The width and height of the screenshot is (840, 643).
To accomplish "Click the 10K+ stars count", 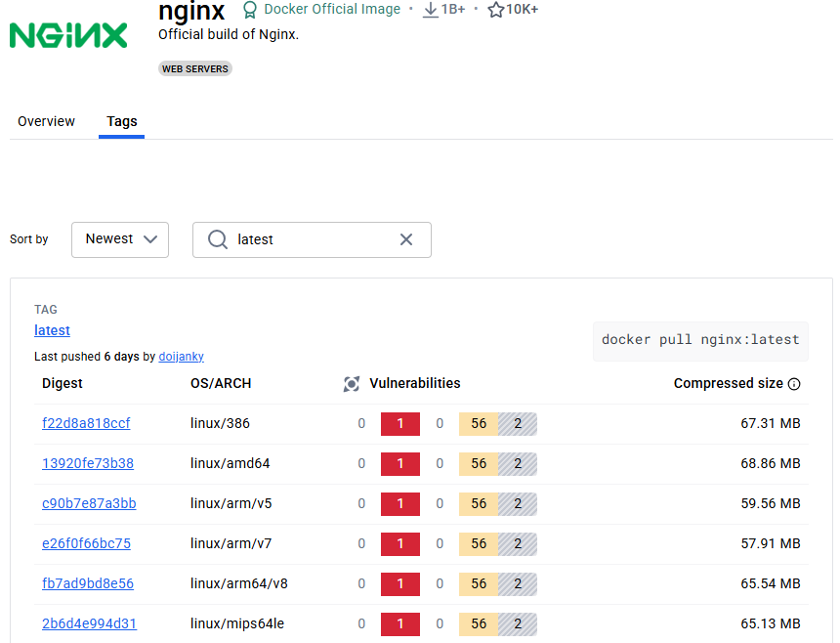I will (x=522, y=9).
